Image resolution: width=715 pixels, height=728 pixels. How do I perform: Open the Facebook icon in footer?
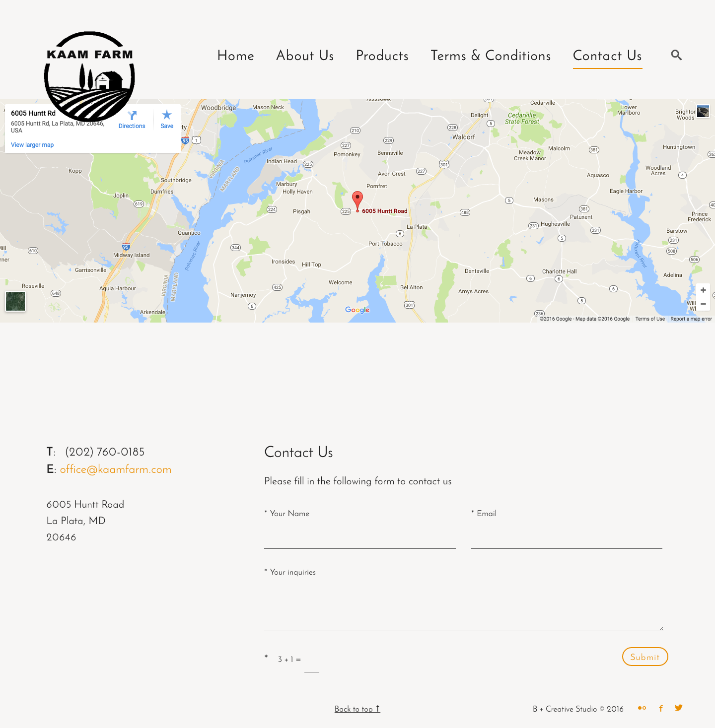click(x=661, y=709)
